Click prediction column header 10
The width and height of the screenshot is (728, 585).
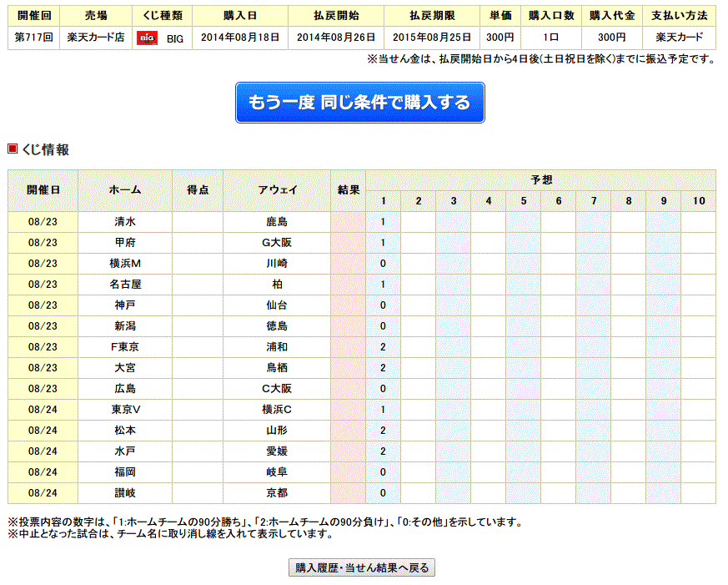coord(699,201)
